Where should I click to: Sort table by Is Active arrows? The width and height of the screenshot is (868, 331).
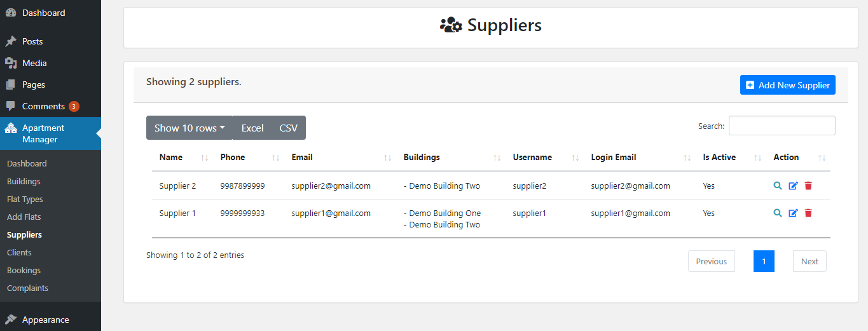click(757, 158)
